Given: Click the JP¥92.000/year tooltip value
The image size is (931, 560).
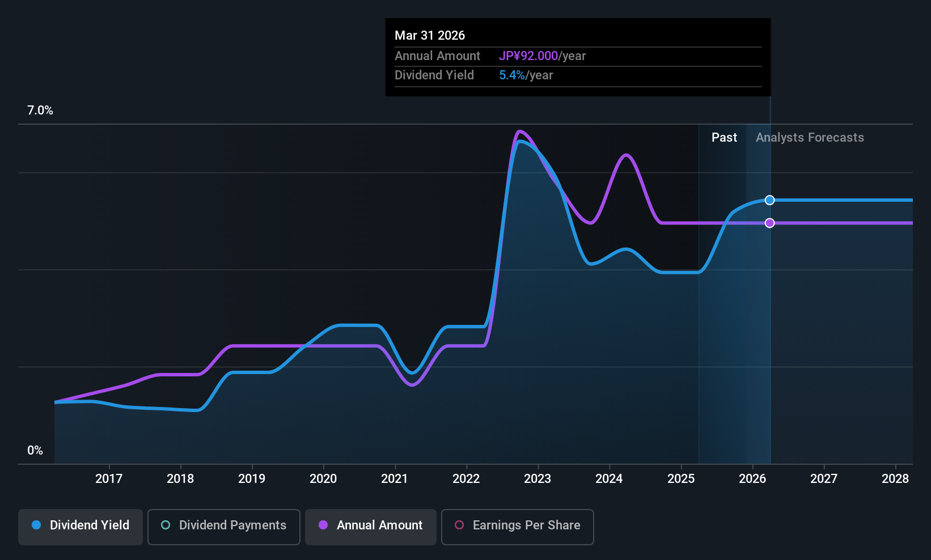Looking at the screenshot, I should (543, 56).
